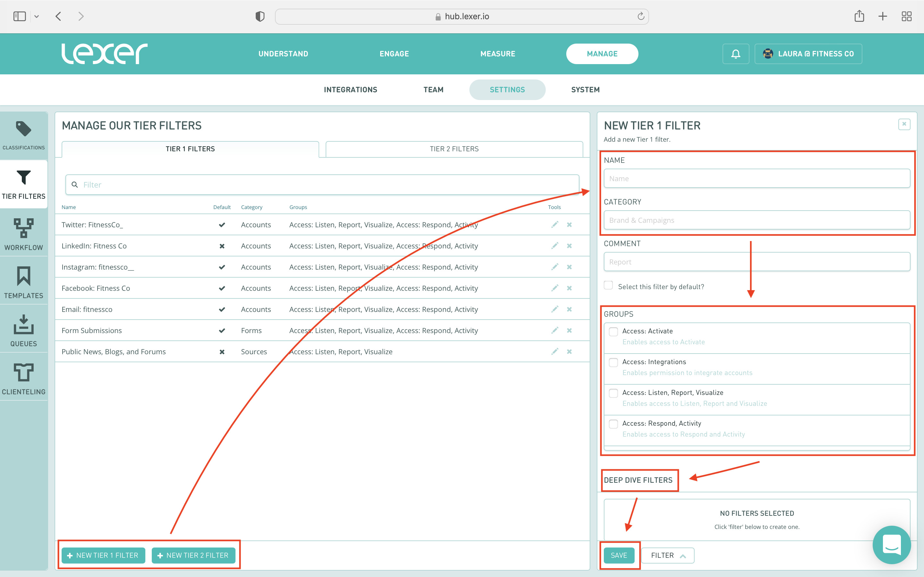This screenshot has width=924, height=577.
Task: Enable Select this filter by default
Action: tap(608, 285)
